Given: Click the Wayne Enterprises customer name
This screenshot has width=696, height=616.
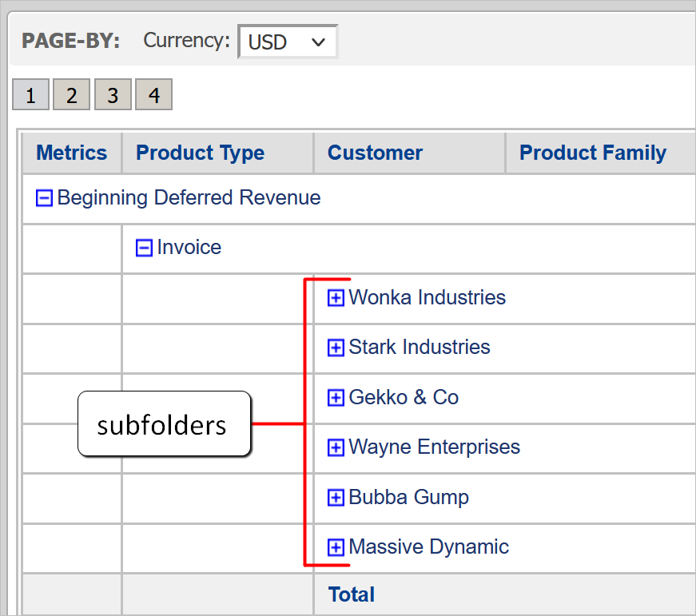Looking at the screenshot, I should 434,447.
